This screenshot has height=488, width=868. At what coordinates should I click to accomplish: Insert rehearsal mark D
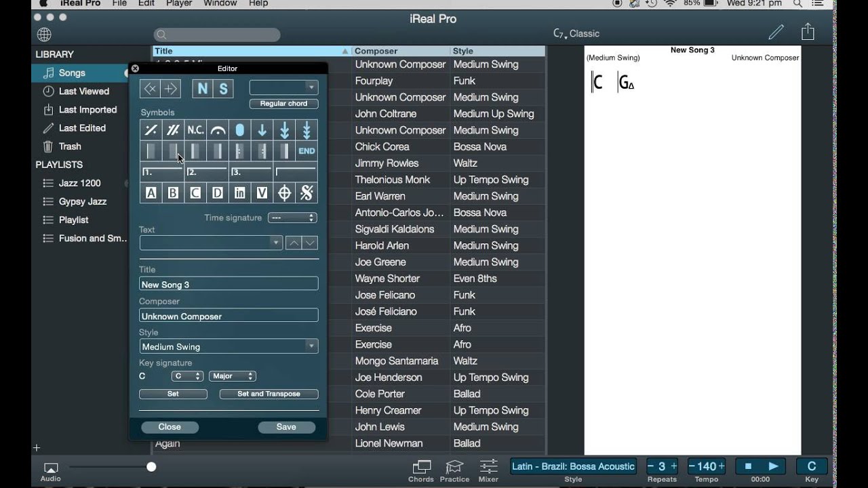point(218,193)
